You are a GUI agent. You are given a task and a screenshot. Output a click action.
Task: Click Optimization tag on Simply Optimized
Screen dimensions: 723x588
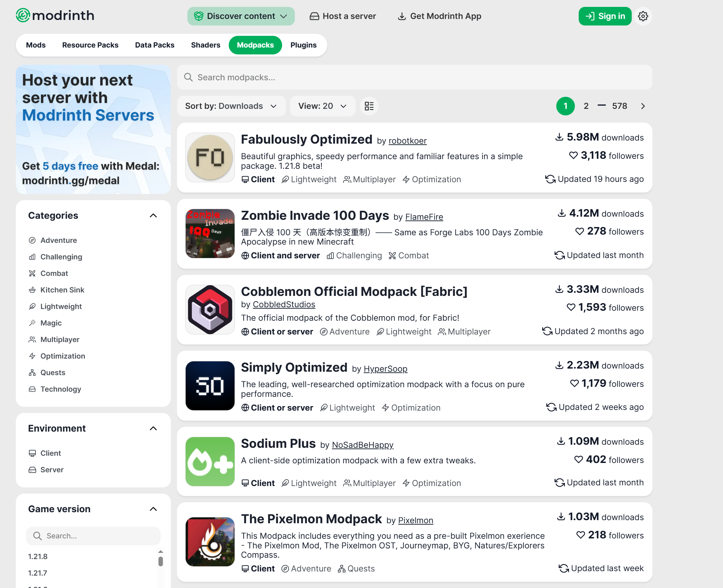click(411, 408)
